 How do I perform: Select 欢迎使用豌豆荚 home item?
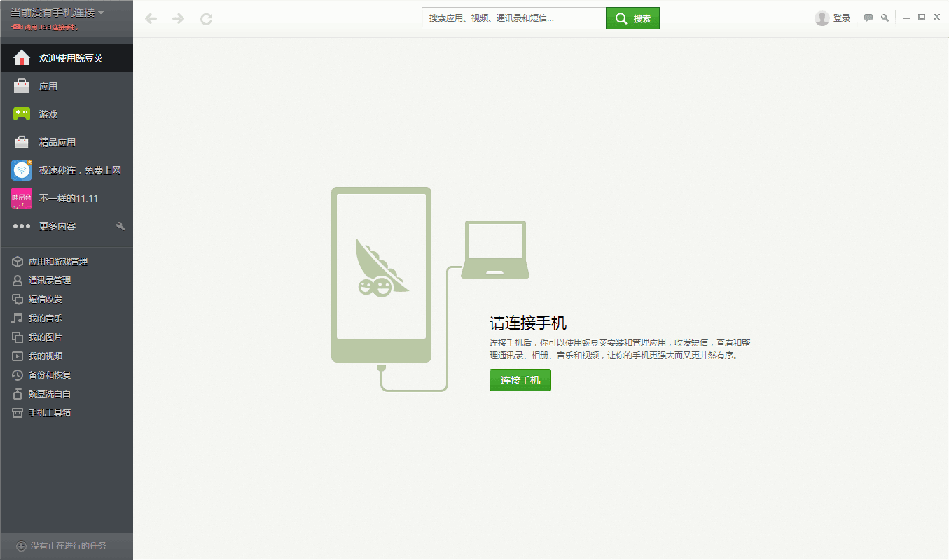67,58
